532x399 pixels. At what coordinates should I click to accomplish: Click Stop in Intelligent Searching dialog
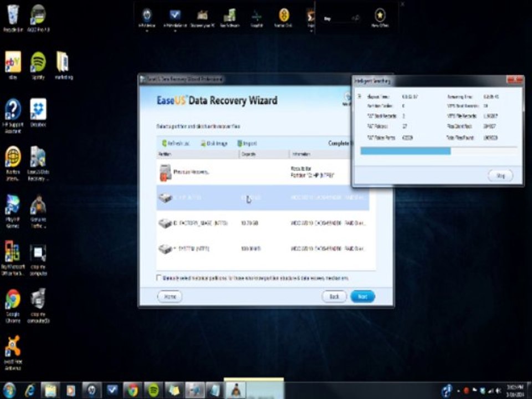click(x=500, y=176)
